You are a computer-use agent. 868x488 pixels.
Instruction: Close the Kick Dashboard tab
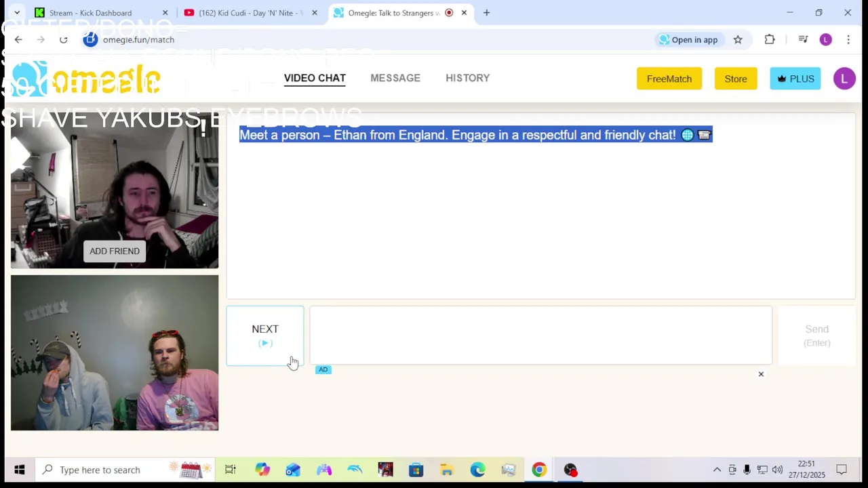[x=165, y=13]
